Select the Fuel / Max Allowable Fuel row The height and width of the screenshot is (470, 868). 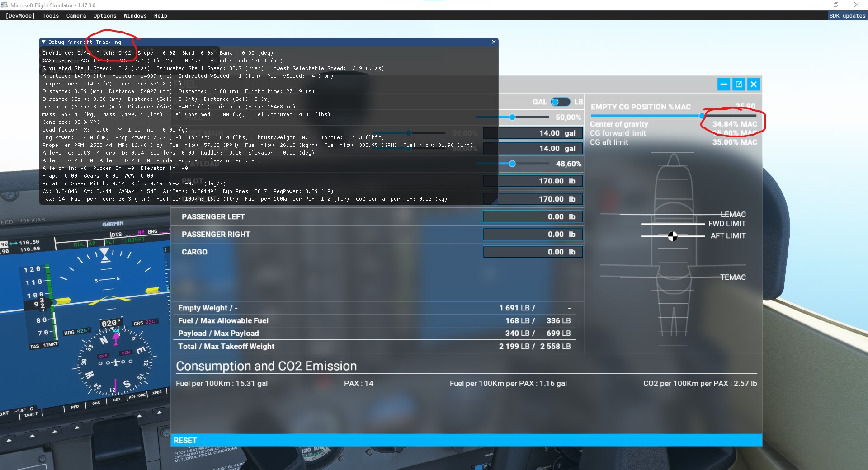pyautogui.click(x=374, y=320)
